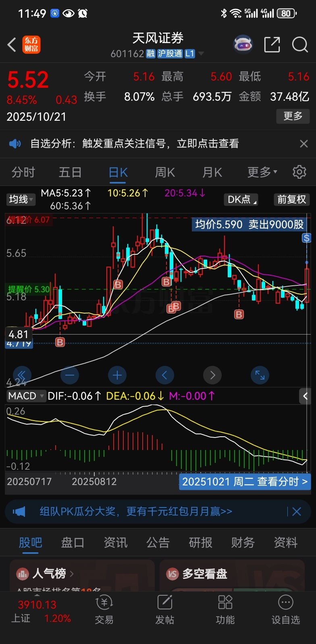
Task: Open the 资料 tab
Action: click(x=285, y=543)
